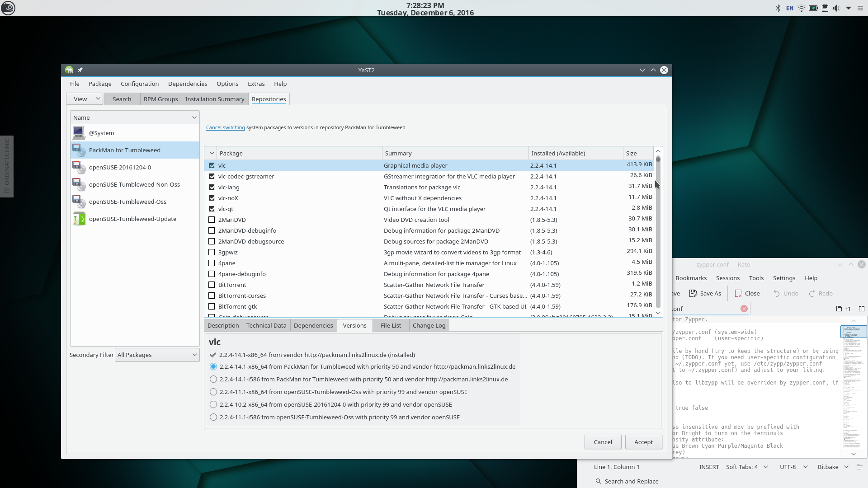This screenshot has height=488, width=868.
Task: Uncheck the vlc-codec-gstreamer checkbox
Action: (x=212, y=176)
